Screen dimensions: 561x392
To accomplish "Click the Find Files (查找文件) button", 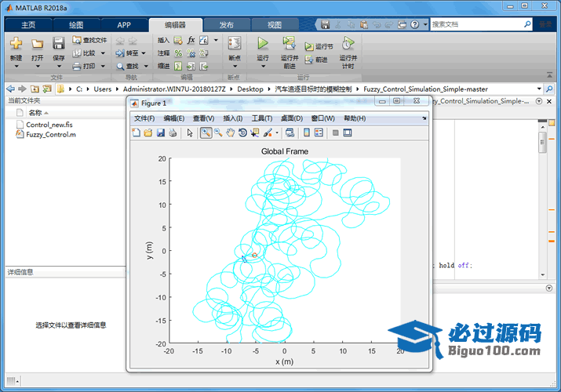I will 89,40.
